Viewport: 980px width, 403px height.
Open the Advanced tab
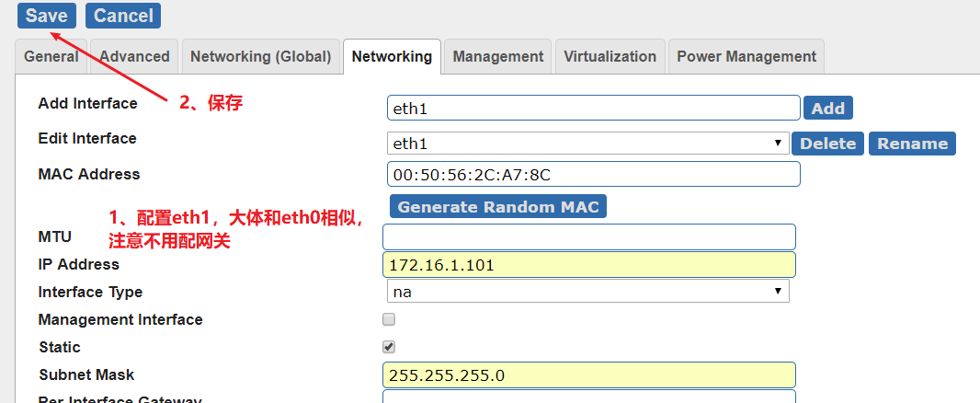[x=134, y=56]
